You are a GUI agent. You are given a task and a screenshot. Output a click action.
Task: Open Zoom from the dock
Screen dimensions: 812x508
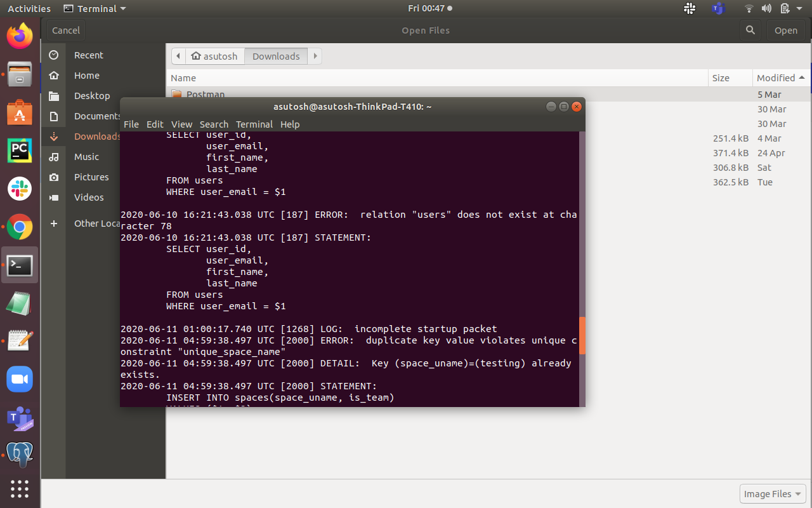[20, 379]
